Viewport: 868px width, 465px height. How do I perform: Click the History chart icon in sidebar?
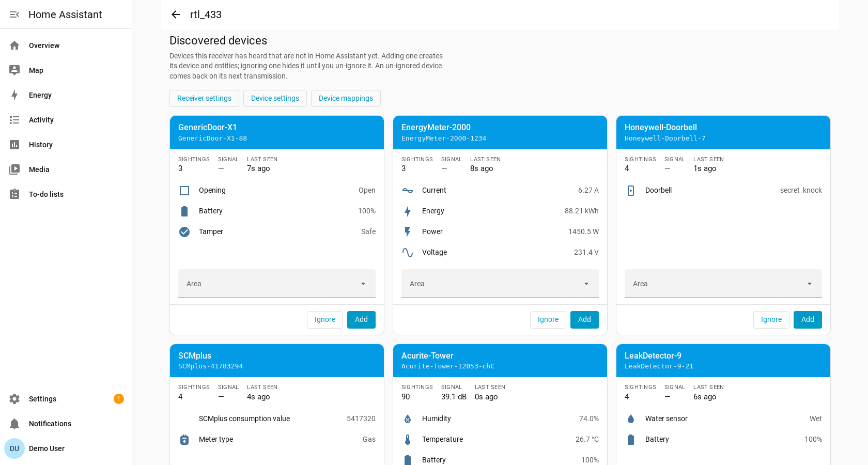[x=14, y=145]
